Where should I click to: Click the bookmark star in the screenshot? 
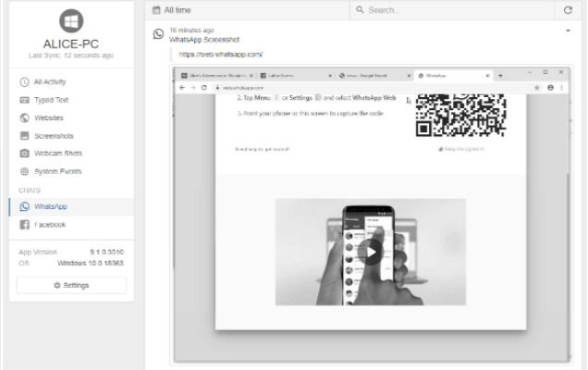(537, 88)
